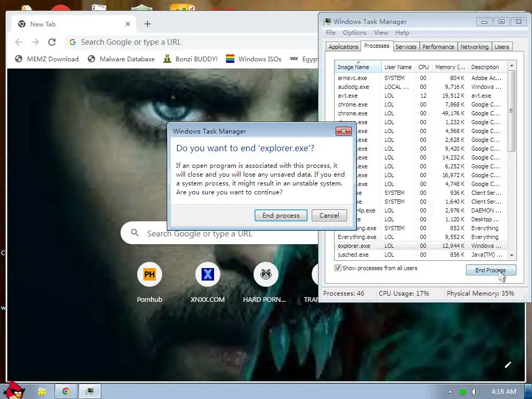Open Task Manager Help menu
Screen dimensions: 532x399
tap(402, 33)
